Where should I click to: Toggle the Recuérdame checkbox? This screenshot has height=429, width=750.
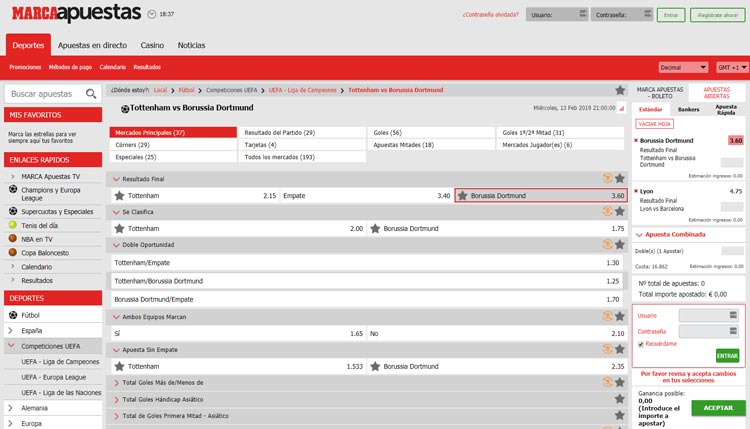(x=641, y=344)
